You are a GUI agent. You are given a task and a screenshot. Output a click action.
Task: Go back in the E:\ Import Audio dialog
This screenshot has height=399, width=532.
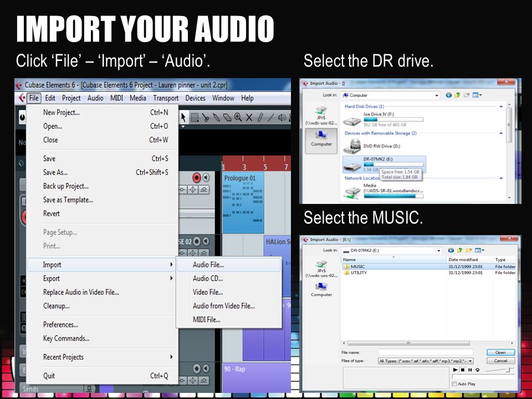(451, 250)
